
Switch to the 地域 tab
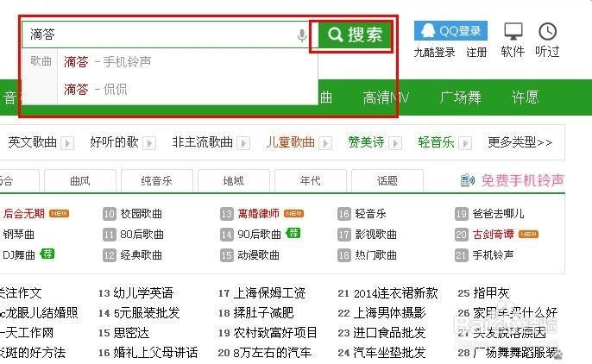tap(233, 181)
